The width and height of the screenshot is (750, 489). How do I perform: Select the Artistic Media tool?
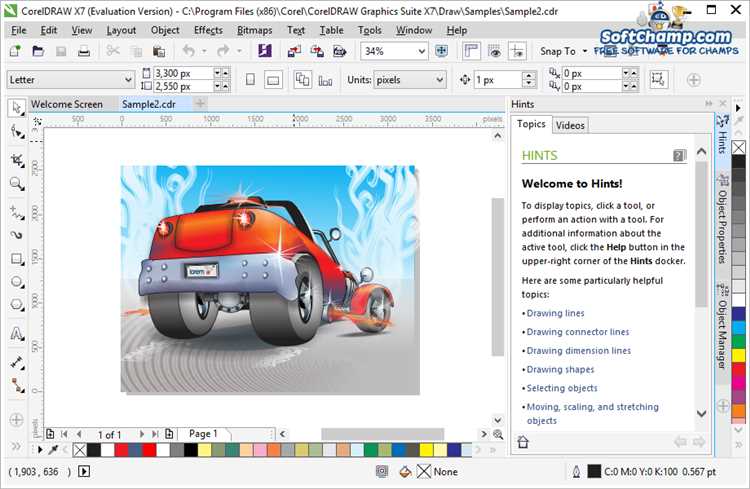17,235
